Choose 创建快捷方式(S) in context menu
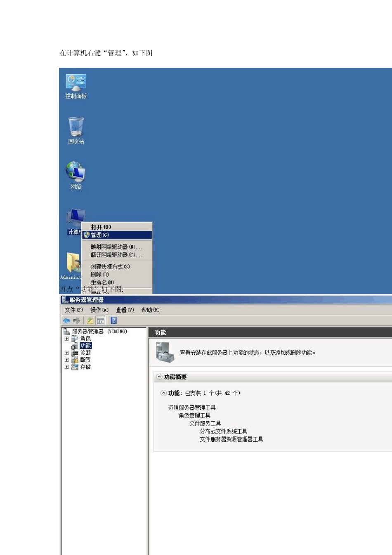 pos(117,267)
